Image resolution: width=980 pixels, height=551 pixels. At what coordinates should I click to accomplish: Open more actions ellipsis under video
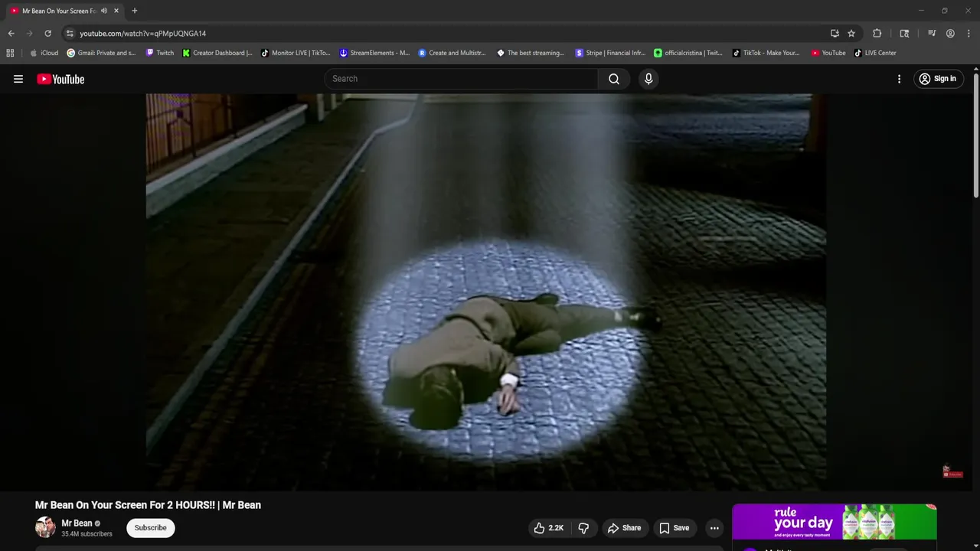(714, 528)
